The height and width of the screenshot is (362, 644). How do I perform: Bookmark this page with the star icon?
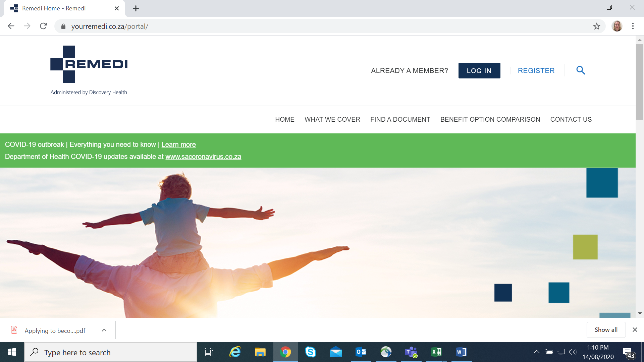596,26
